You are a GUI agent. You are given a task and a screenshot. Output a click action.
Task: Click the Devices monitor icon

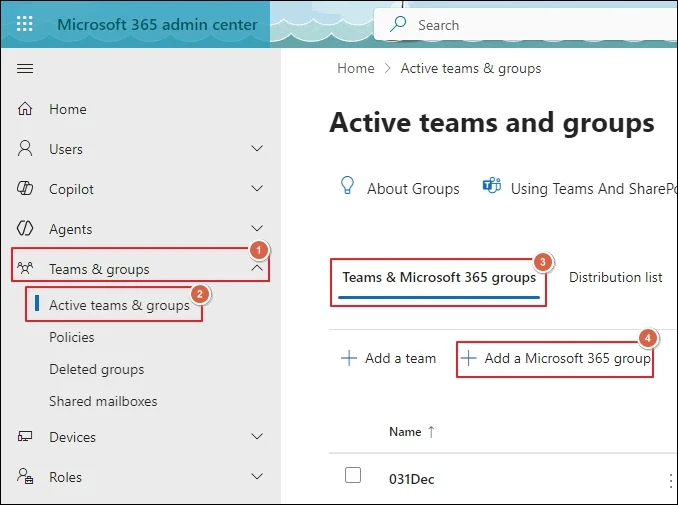(x=25, y=437)
